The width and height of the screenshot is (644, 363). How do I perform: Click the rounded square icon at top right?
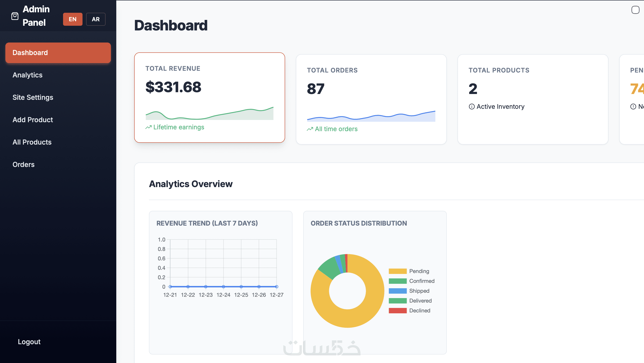[x=635, y=10]
